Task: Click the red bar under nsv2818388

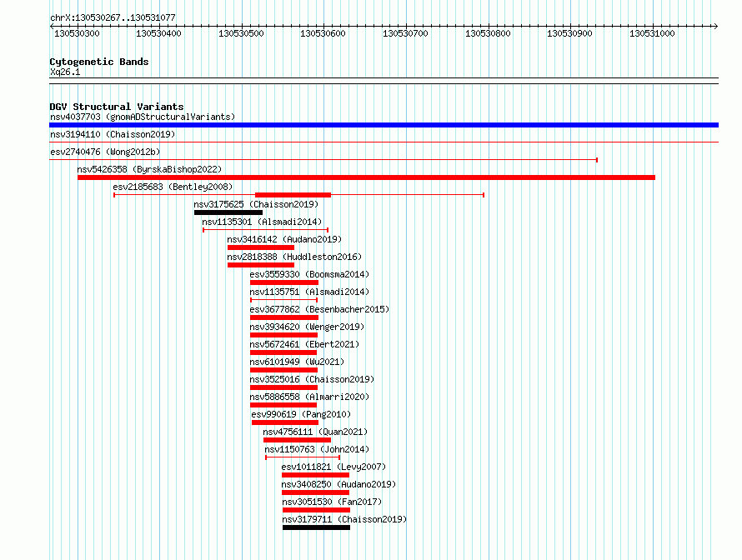Action: [x=261, y=265]
